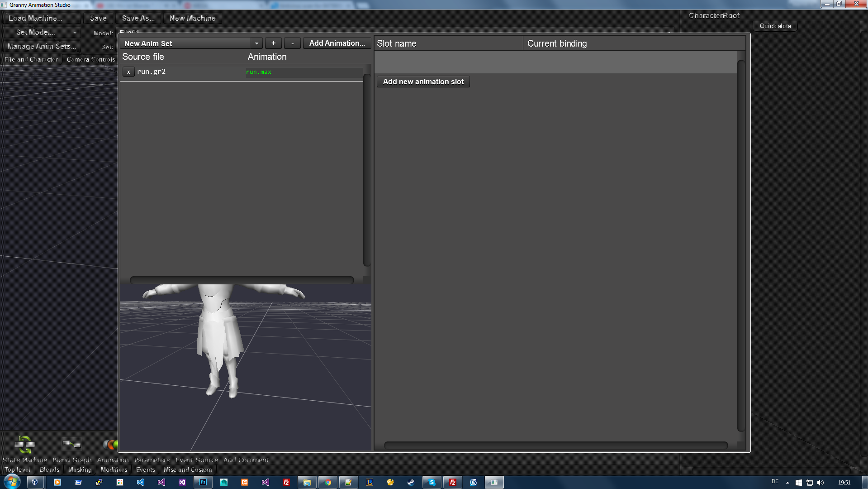
Task: Open Adobe Photoshop from the taskbar
Action: [x=203, y=482]
